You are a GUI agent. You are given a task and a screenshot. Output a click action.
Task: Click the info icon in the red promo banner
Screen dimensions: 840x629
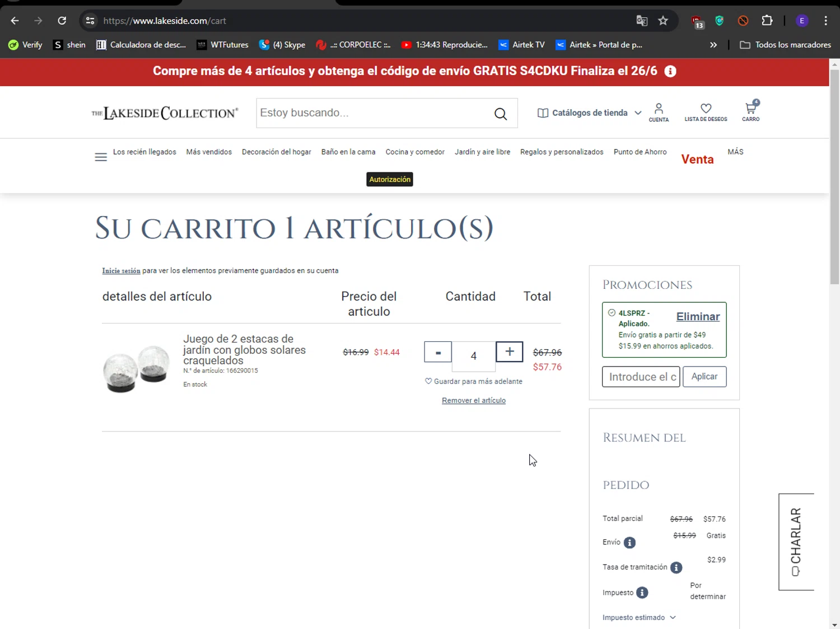pos(670,71)
